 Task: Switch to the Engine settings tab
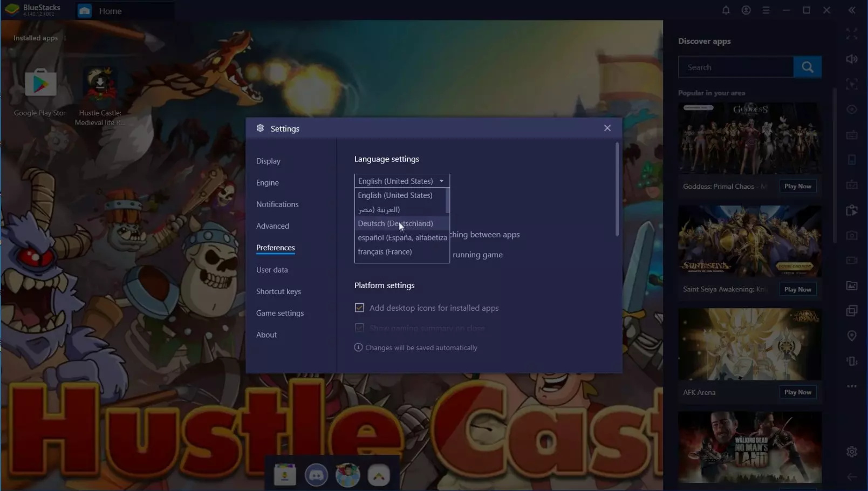tap(267, 183)
